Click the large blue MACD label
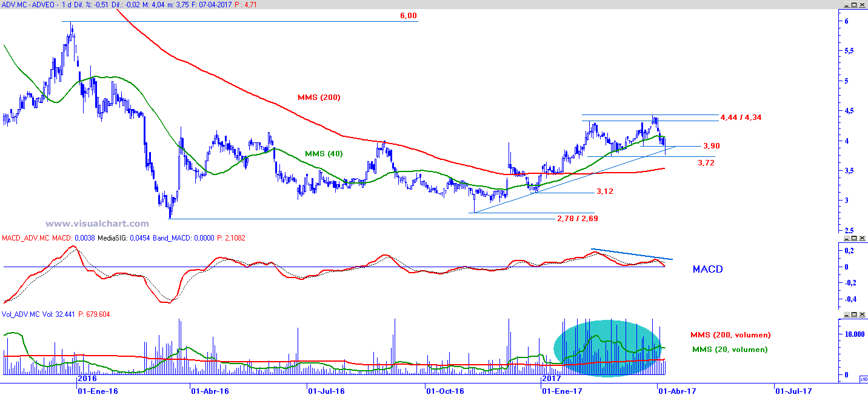The image size is (868, 395). click(707, 269)
